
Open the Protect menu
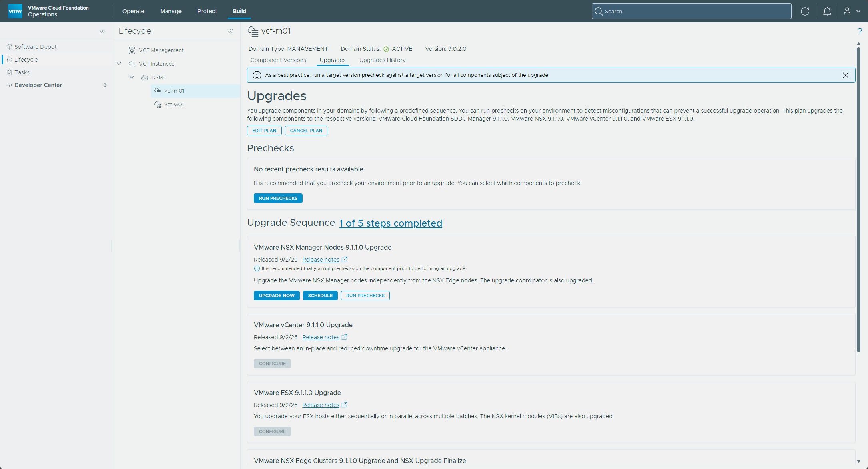[x=207, y=11]
